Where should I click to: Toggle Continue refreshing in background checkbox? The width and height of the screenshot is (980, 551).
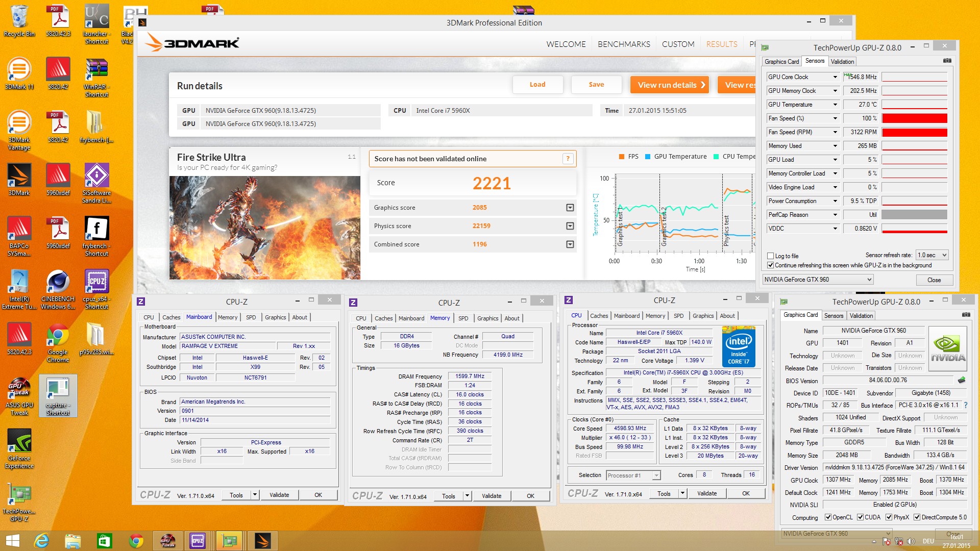[x=771, y=265]
